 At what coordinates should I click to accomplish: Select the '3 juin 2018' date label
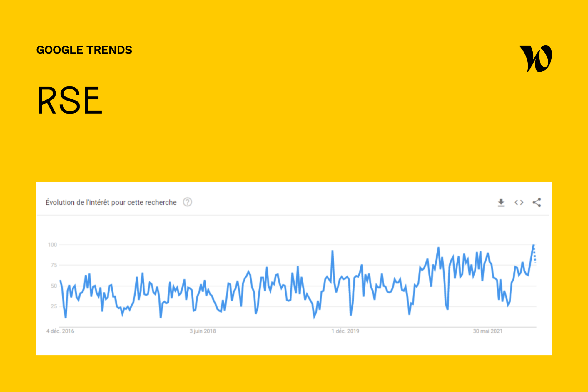tap(203, 331)
